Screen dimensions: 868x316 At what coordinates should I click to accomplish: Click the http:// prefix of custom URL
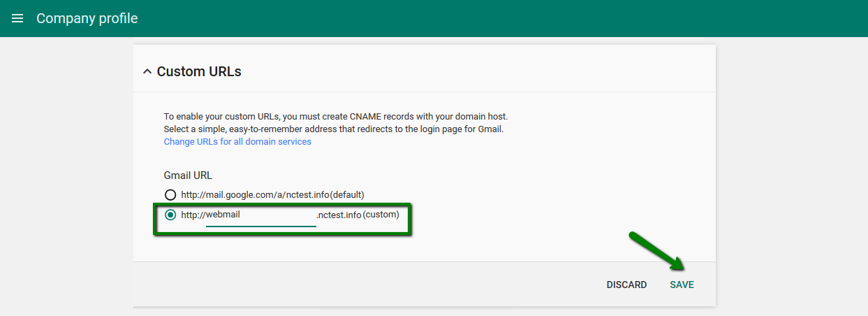193,215
